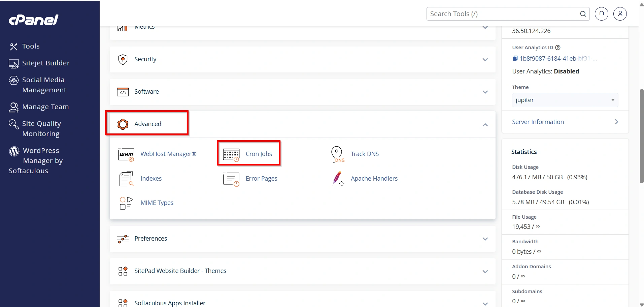
Task: Click the Advanced gear icon
Action: click(x=123, y=124)
